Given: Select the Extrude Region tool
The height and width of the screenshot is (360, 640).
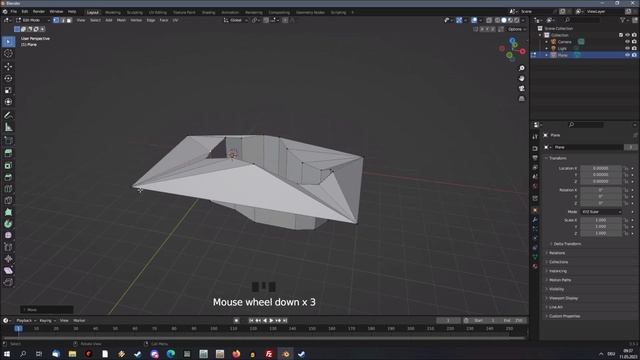Looking at the screenshot, I should pos(8,153).
